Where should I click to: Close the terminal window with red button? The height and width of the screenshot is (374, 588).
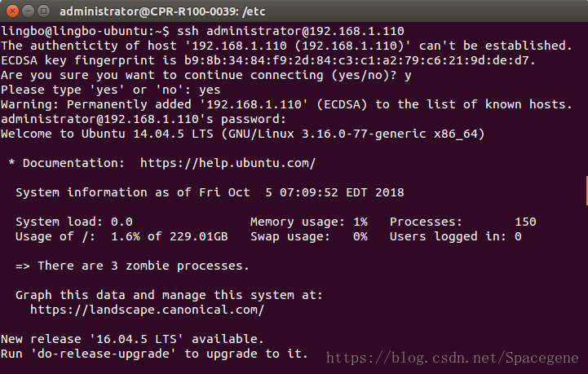point(12,11)
